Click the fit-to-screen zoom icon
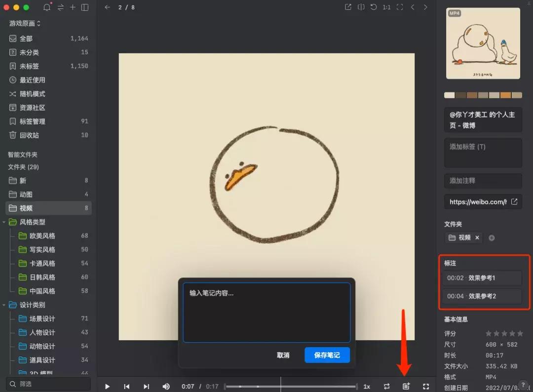Screen dimensions: 533x392 tap(400, 7)
